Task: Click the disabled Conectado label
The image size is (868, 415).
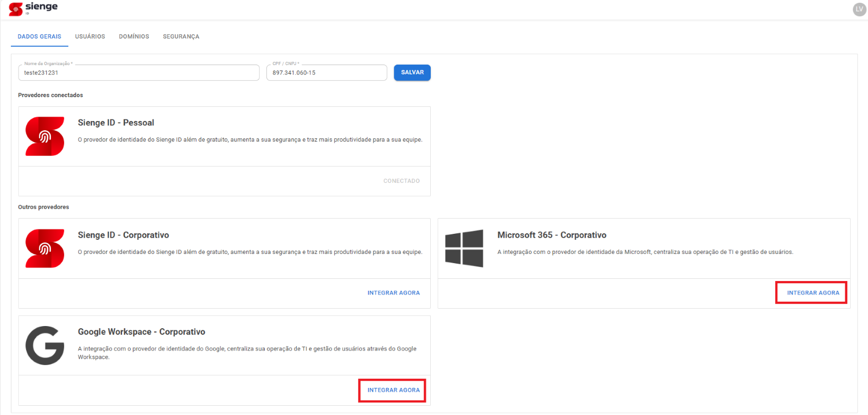Action: [401, 181]
